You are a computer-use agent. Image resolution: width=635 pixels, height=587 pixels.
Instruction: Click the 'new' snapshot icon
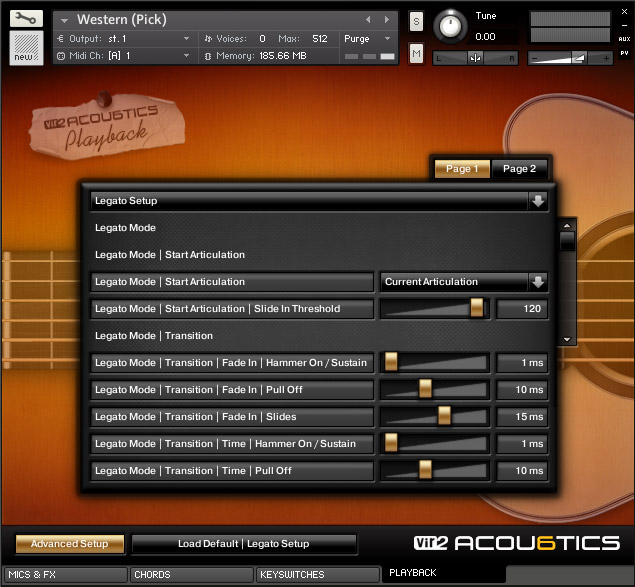tap(26, 46)
